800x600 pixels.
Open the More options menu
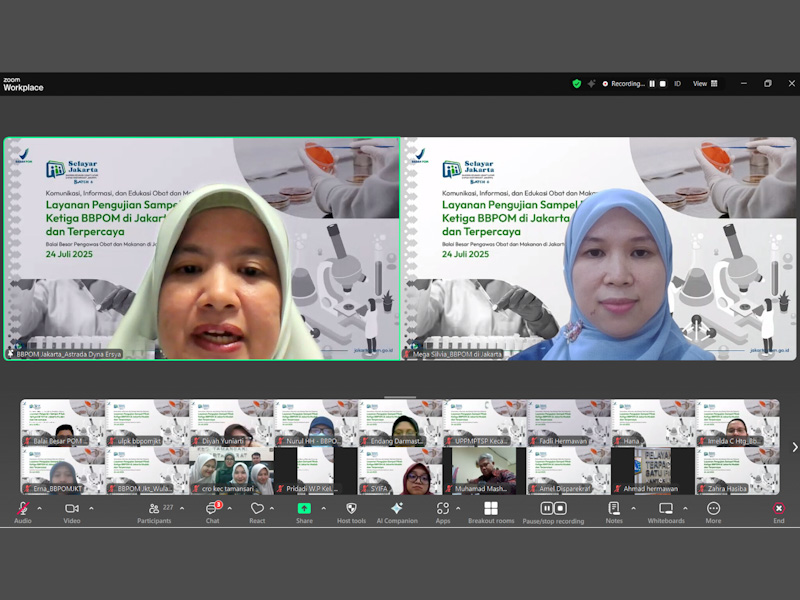coord(713,512)
